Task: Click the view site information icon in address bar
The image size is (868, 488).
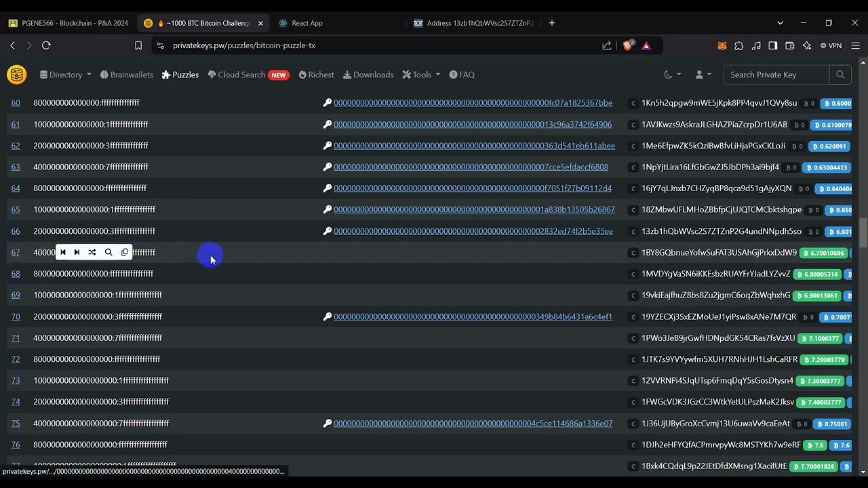Action: (160, 45)
